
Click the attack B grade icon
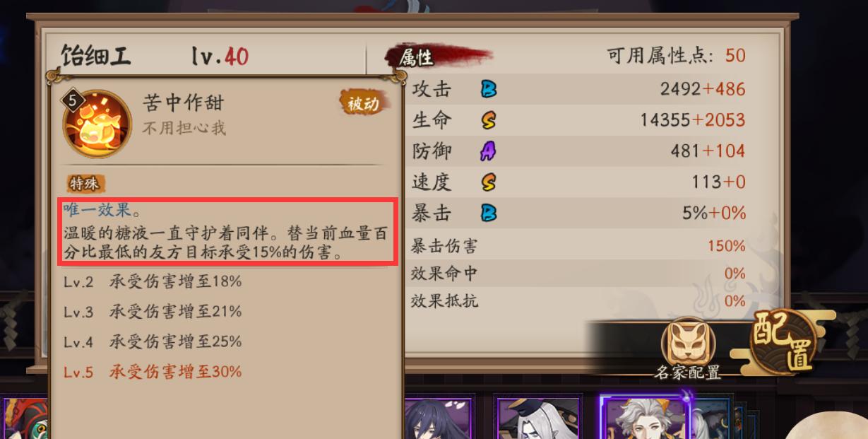(489, 89)
